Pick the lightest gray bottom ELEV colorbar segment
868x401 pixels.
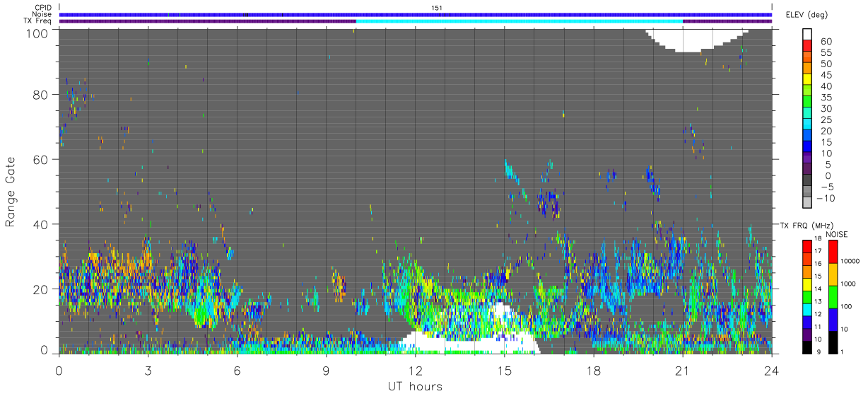(807, 203)
